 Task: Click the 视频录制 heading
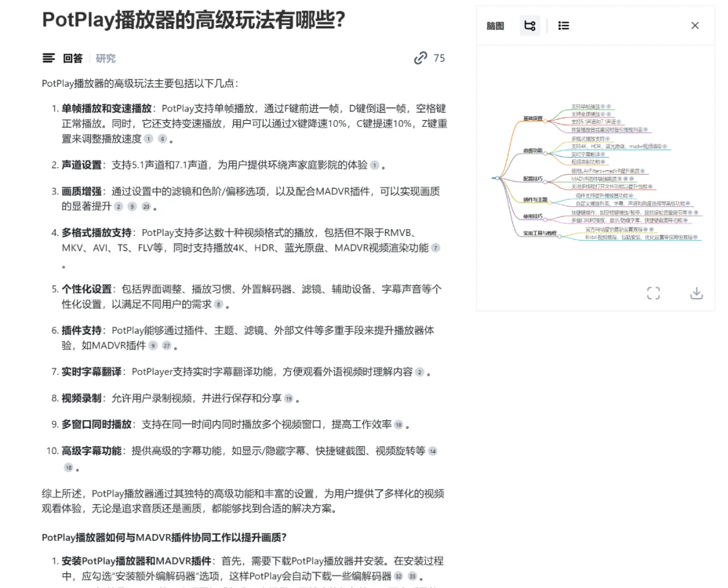coord(82,399)
